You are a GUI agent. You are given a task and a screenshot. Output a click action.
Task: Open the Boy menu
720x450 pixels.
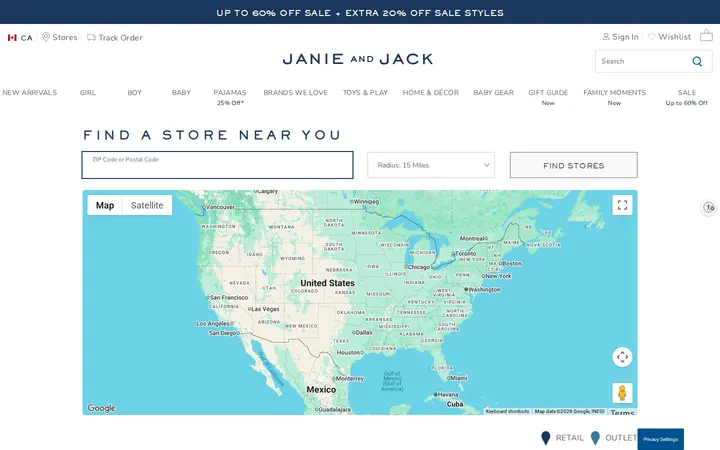pyautogui.click(x=135, y=92)
